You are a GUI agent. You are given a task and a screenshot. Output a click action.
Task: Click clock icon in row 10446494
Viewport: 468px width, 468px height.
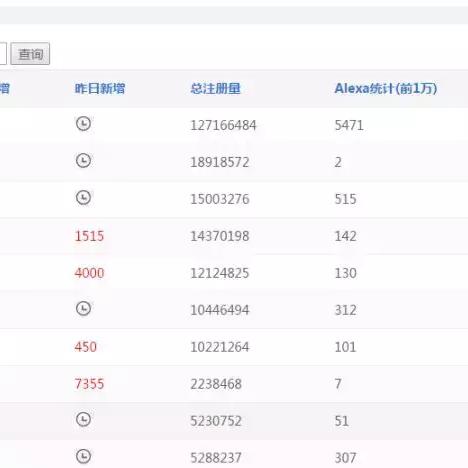(x=83, y=308)
